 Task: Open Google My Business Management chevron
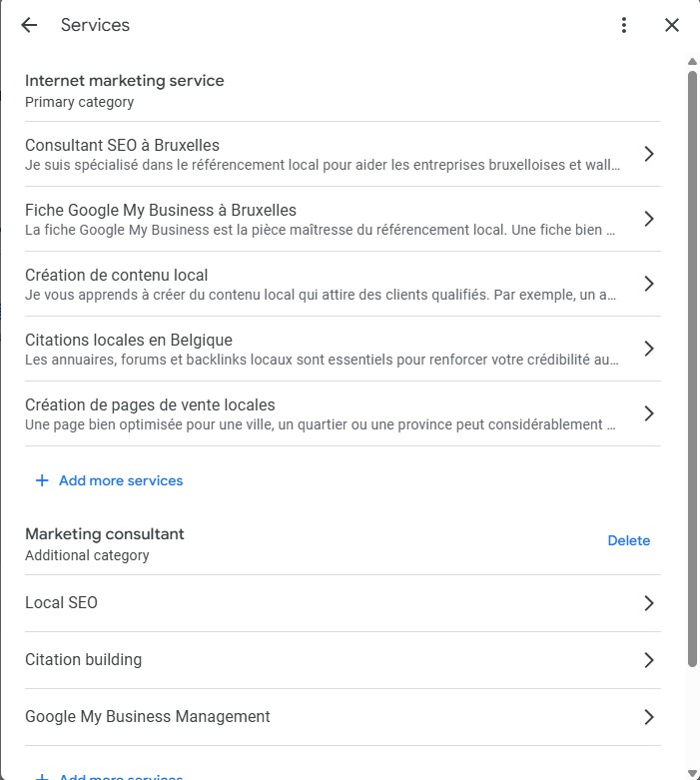[649, 717]
